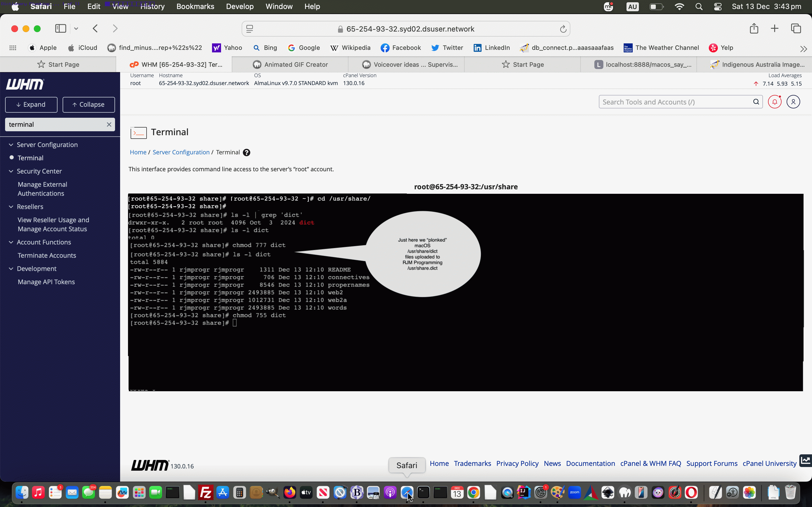The height and width of the screenshot is (507, 812).
Task: Click the user account icon near search bar
Action: point(793,101)
